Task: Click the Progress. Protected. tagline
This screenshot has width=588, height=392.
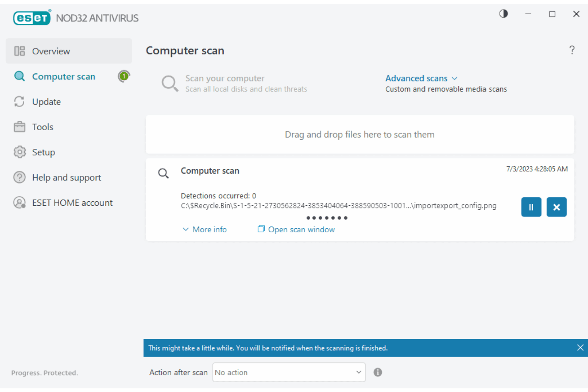Action: [x=44, y=373]
